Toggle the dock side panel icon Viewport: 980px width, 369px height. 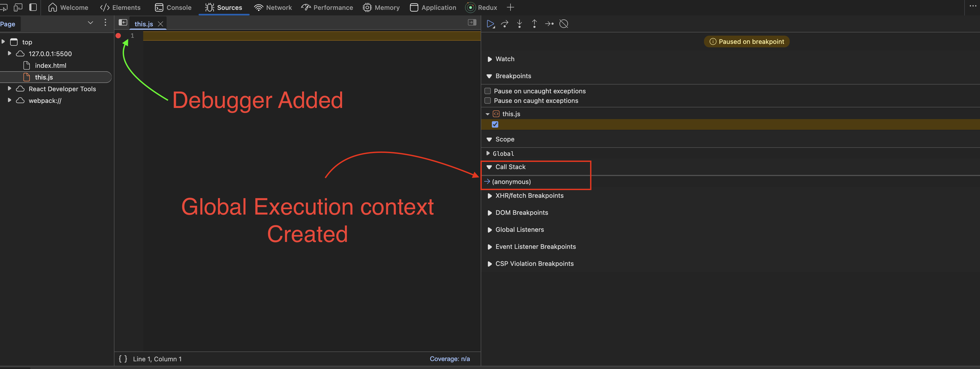tap(33, 7)
